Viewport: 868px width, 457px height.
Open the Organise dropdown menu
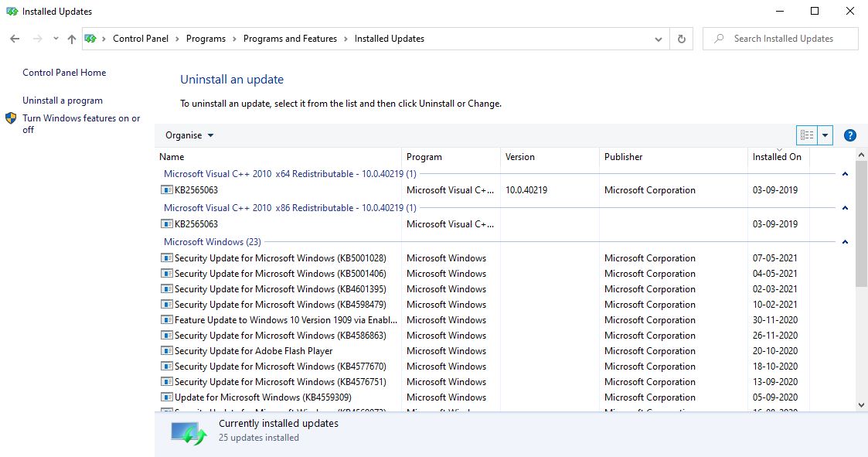[x=189, y=135]
